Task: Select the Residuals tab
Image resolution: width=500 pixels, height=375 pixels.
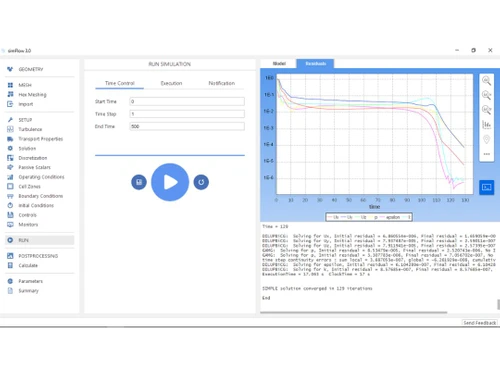Action: 315,63
